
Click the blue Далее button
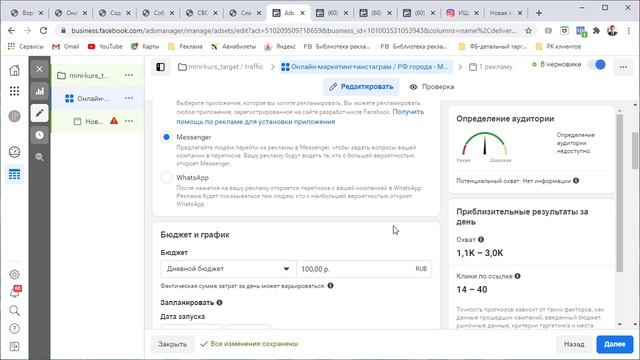coord(615,344)
